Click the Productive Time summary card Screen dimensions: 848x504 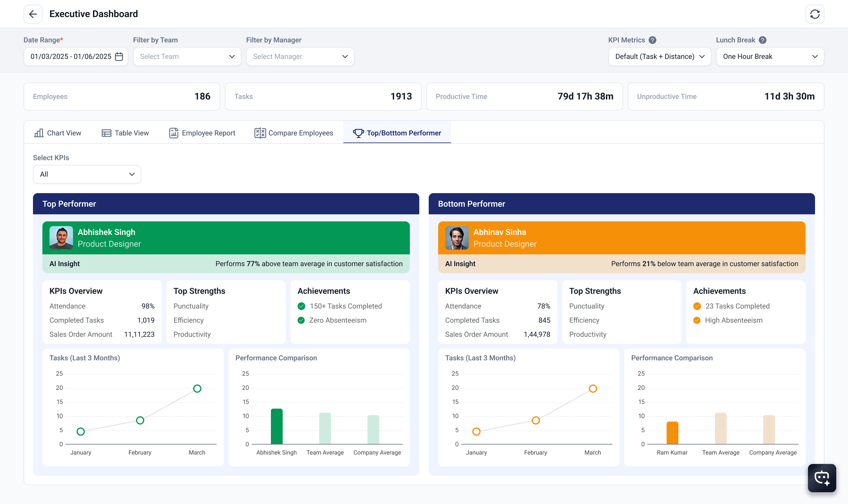click(524, 97)
